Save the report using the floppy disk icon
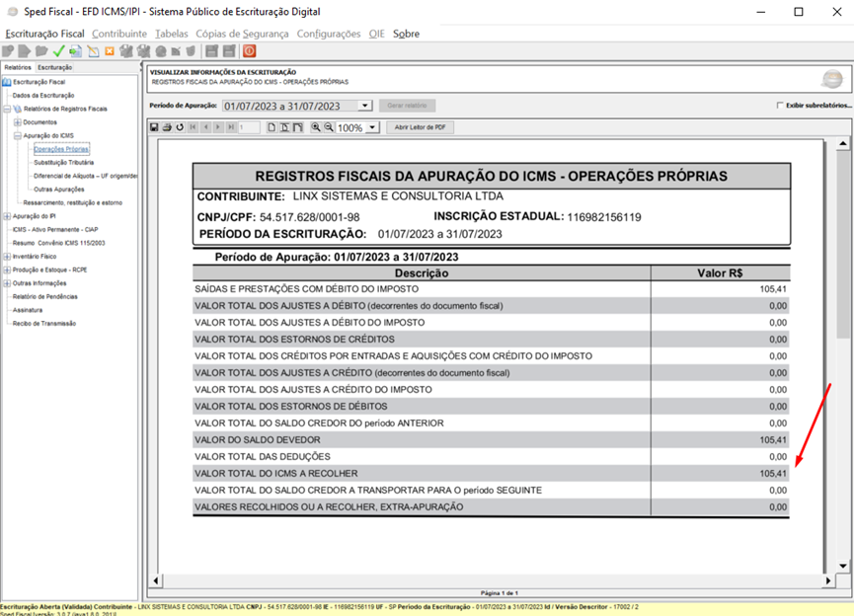Screen dimensions: 854x616 154,127
